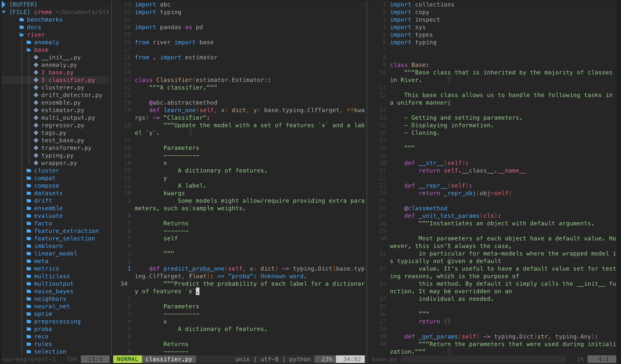Click the Python icon beside __init__.py

(36, 57)
